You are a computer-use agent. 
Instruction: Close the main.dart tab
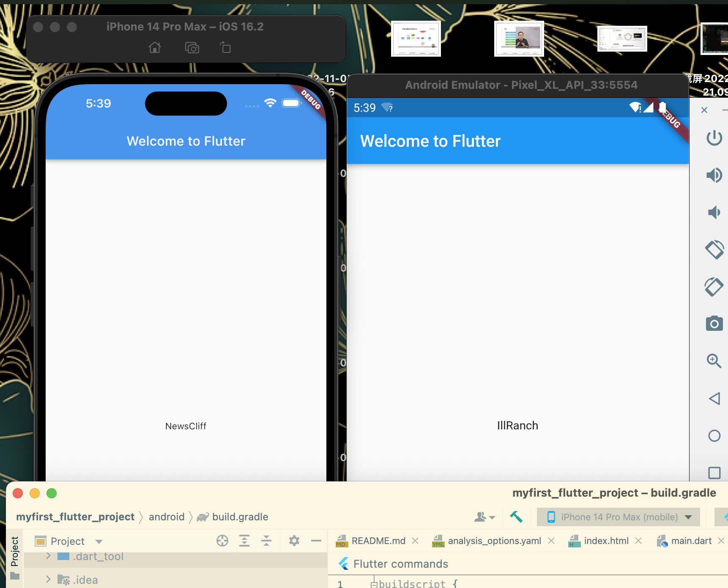(721, 541)
